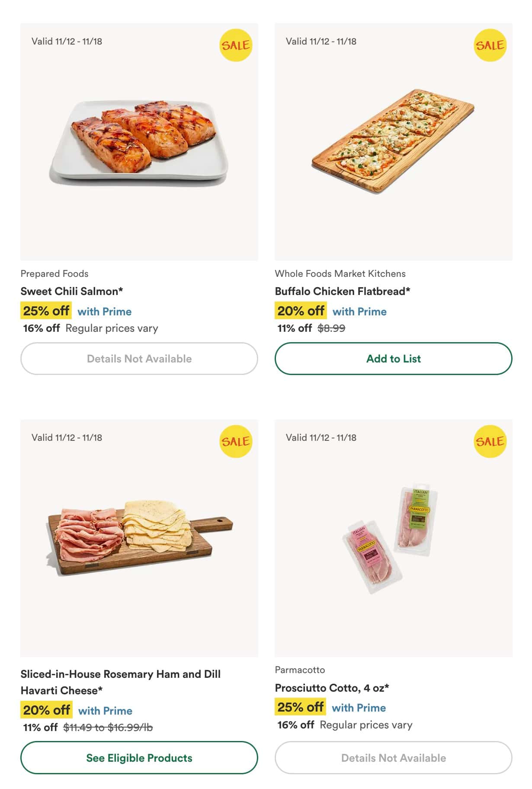Screen dimensions: 532x789
Task: Add Buffalo Chicken Flatbread to list
Action: pos(393,359)
